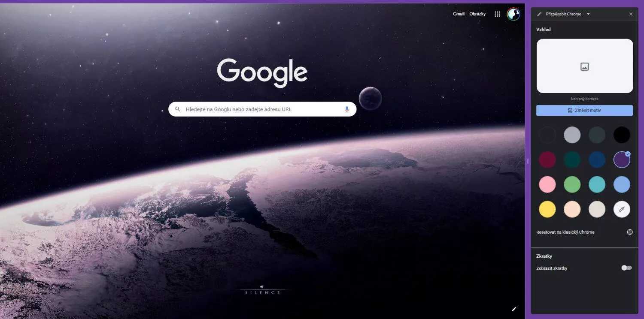Select the burgundy red color swatch
Viewport: 644px width, 319px height.
click(547, 160)
